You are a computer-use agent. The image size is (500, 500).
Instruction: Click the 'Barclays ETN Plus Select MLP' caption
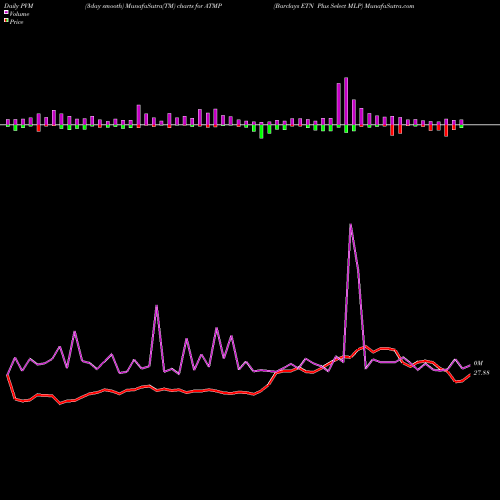tap(318, 6)
